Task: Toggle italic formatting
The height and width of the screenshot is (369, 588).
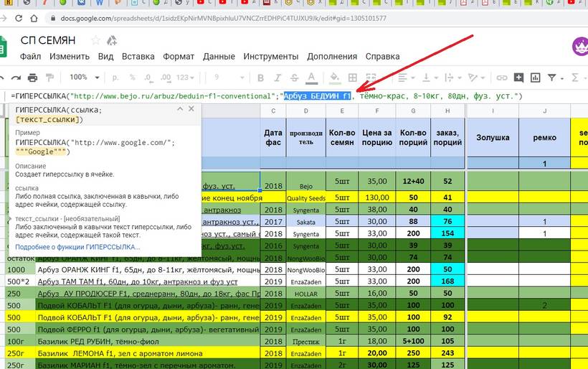Action: click(278, 78)
